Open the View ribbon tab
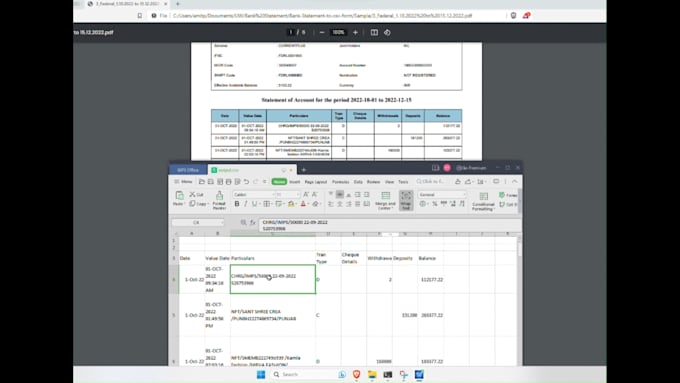This screenshot has width=680, height=383. 389,182
